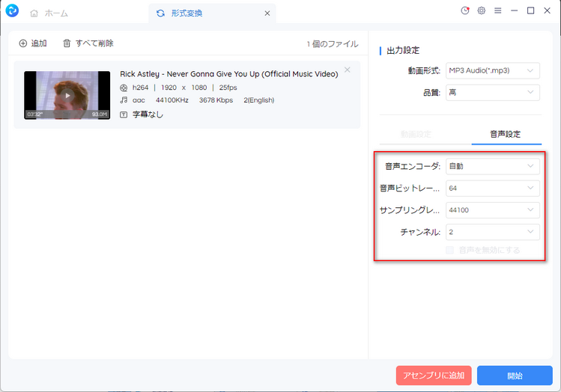The image size is (561, 392).
Task: Play the Rick Astley video thumbnail
Action: (67, 95)
